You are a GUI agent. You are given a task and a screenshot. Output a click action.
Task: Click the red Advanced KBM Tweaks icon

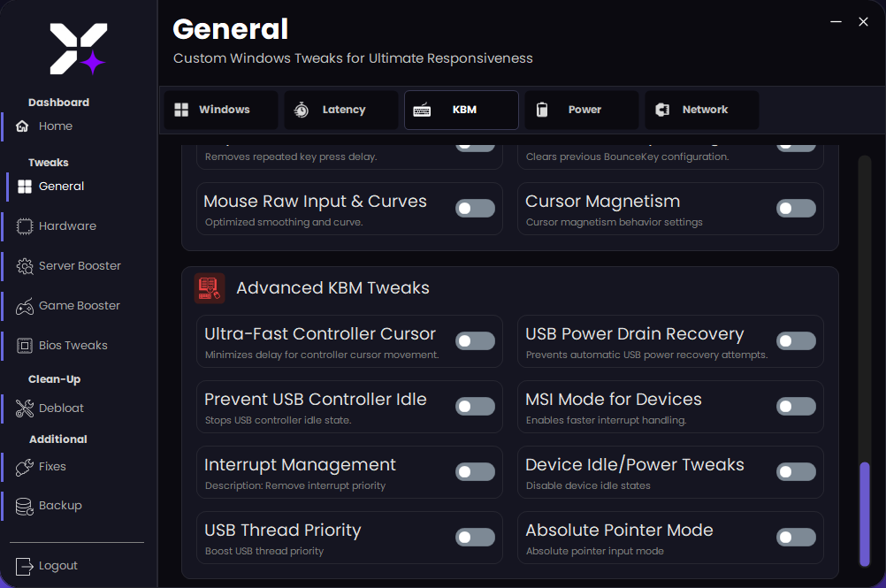click(210, 288)
